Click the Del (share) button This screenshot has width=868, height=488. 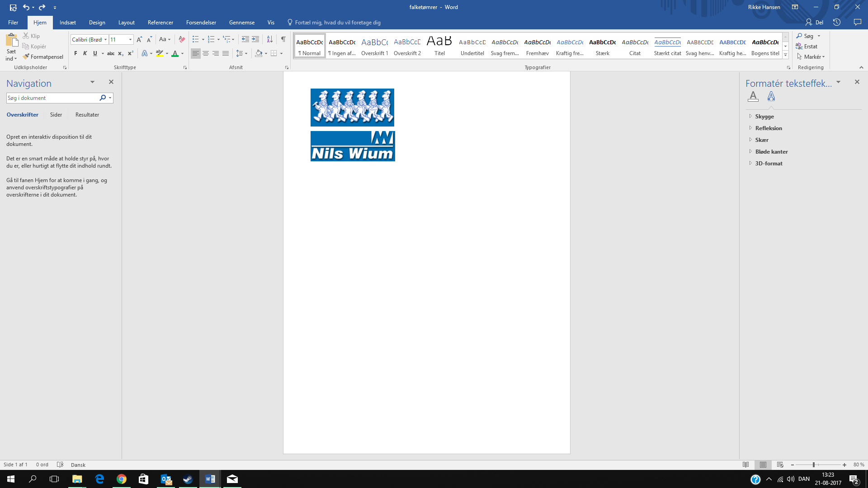click(x=814, y=22)
